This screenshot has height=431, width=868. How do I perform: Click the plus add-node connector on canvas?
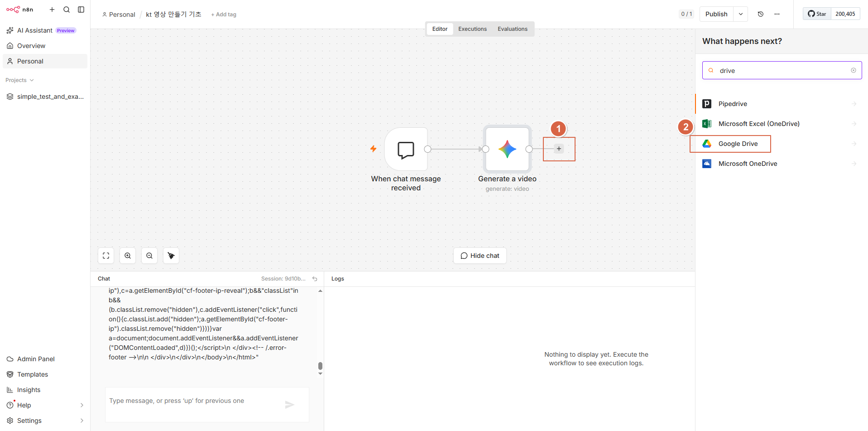click(559, 149)
